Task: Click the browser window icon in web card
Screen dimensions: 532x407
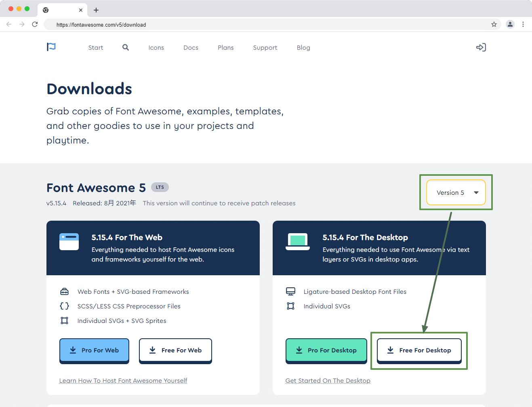Action: 69,242
